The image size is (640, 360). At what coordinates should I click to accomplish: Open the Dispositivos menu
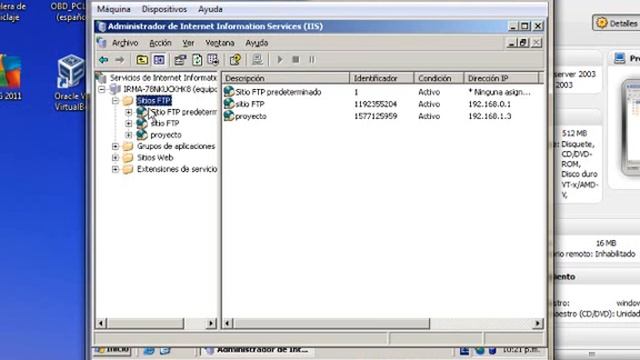[164, 9]
